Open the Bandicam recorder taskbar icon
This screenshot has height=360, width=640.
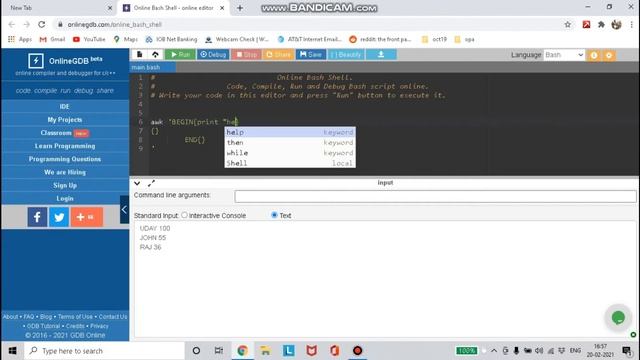pyautogui.click(x=358, y=351)
